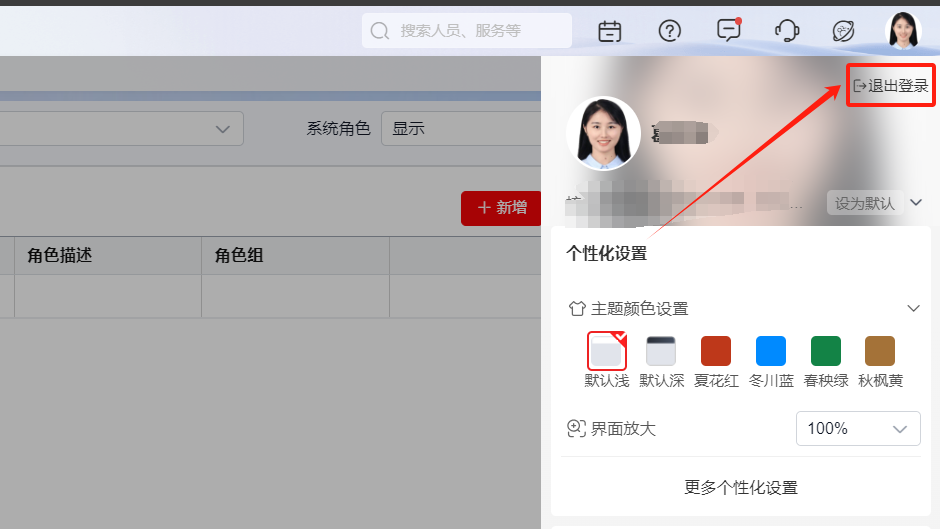
Task: Collapse the 主题颜色设置 section chevron
Action: (913, 308)
